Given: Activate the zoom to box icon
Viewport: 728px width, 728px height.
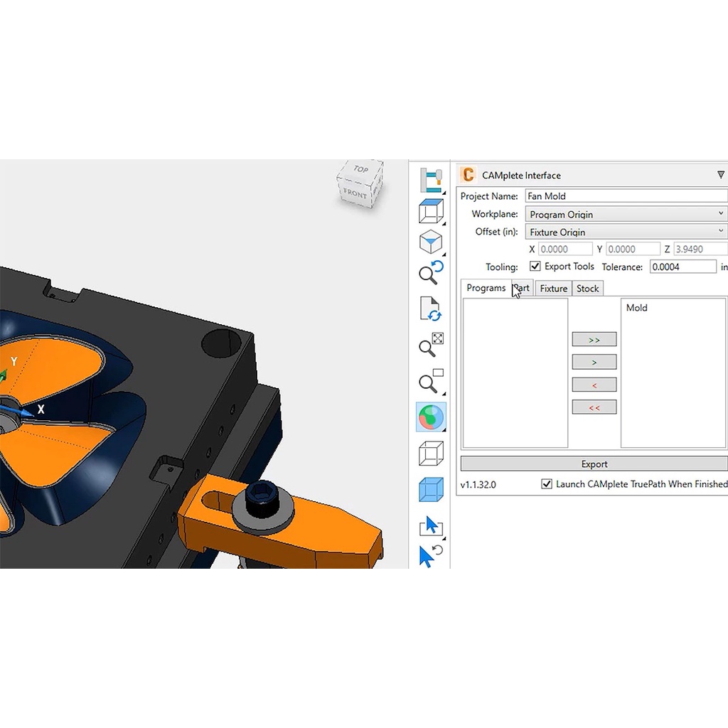Looking at the screenshot, I should 431,381.
